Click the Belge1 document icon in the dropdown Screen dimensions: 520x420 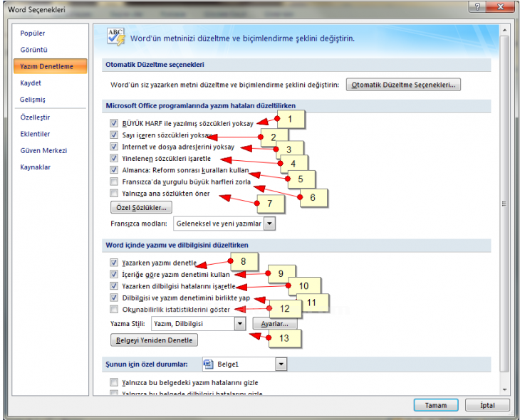[x=208, y=364]
